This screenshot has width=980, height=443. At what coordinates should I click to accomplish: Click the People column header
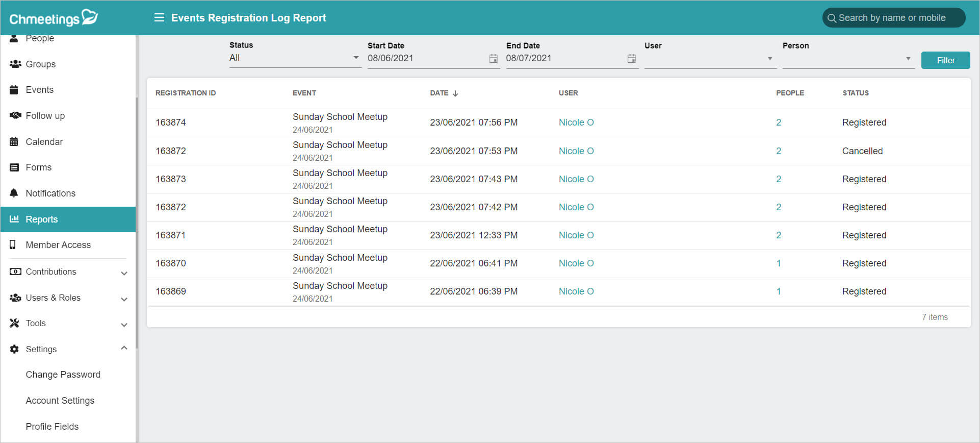click(790, 93)
